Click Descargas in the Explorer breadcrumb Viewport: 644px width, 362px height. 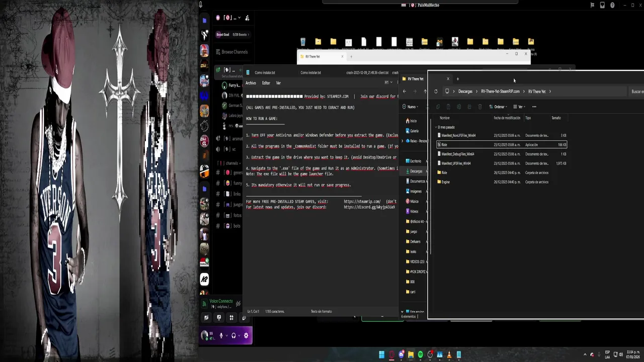point(465,92)
